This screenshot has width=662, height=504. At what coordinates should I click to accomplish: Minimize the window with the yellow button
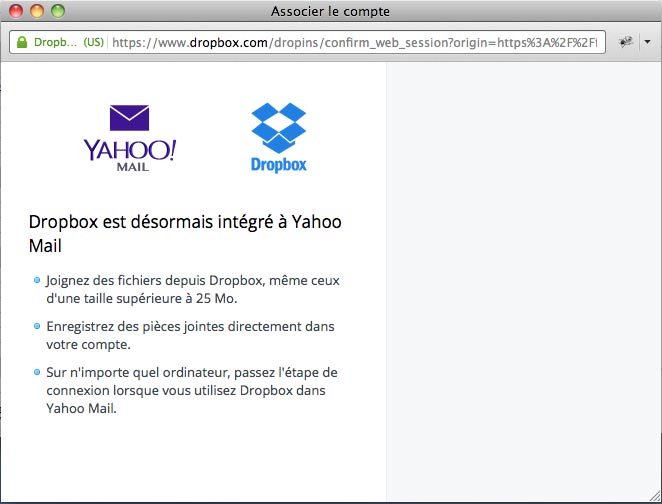tap(37, 11)
